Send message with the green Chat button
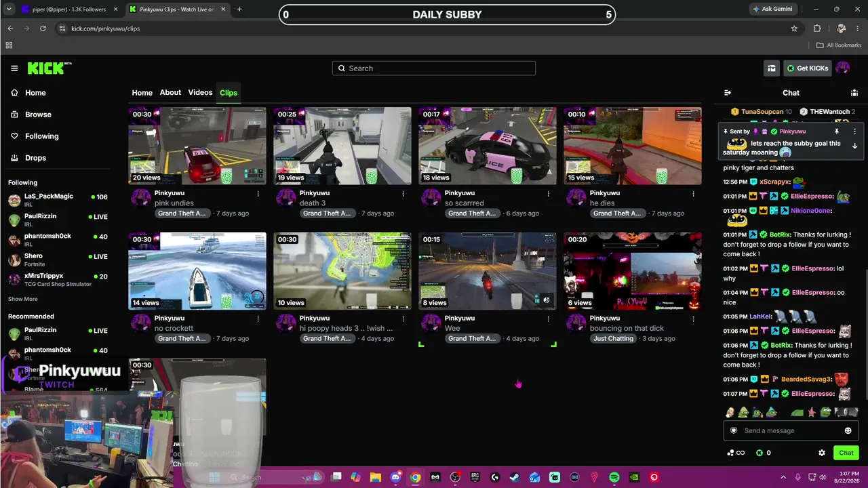 pyautogui.click(x=846, y=453)
